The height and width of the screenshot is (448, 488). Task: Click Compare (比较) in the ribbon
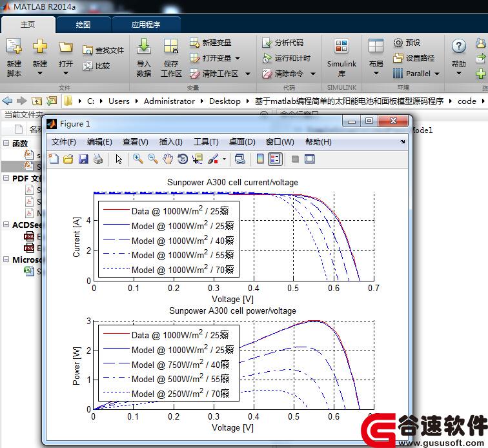tap(96, 66)
